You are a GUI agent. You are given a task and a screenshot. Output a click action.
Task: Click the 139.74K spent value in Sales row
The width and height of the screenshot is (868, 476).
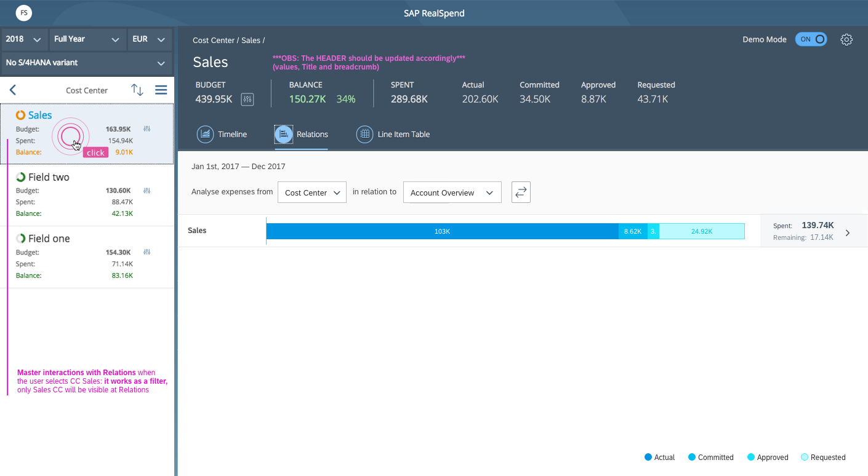click(x=818, y=226)
